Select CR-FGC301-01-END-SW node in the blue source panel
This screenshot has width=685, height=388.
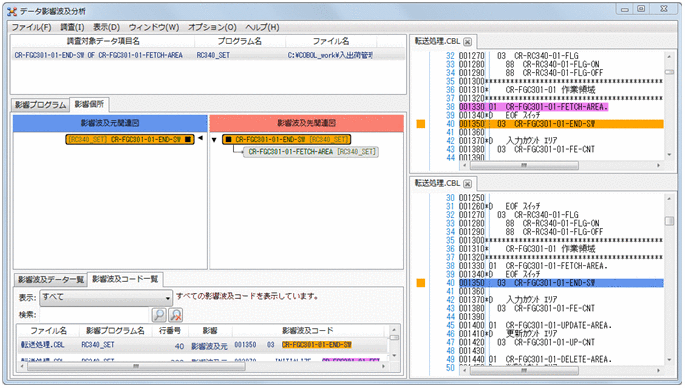[130, 139]
